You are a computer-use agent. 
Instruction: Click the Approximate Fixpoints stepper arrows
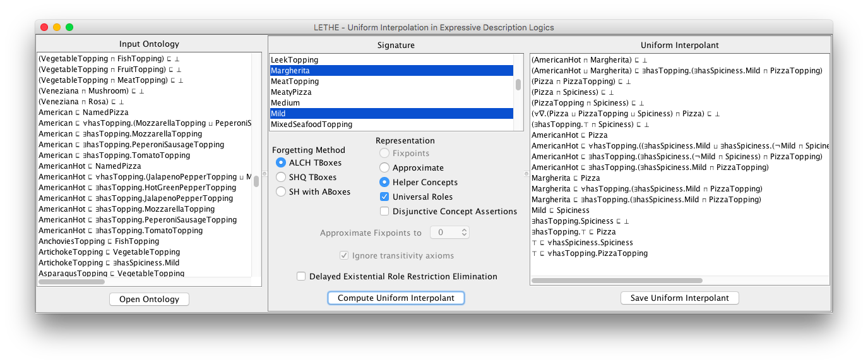pyautogui.click(x=464, y=233)
